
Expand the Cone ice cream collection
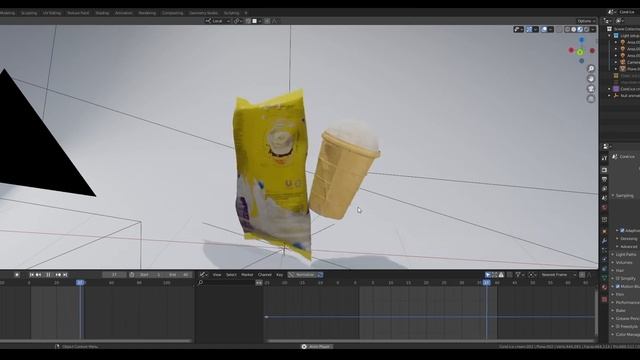click(609, 89)
